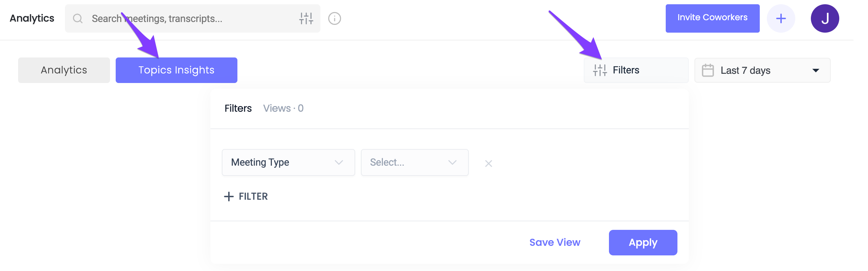Screen dimensions: 868x271
Task: Click the Save View link
Action: 555,243
